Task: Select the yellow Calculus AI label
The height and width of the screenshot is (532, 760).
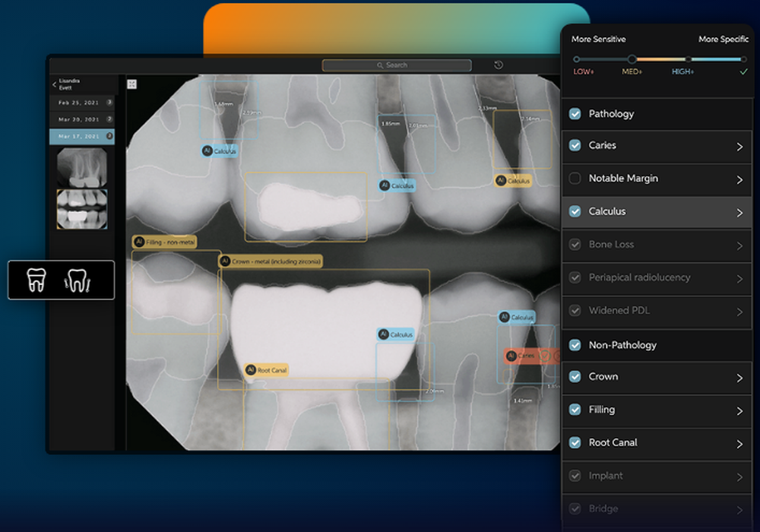Action: (x=513, y=181)
